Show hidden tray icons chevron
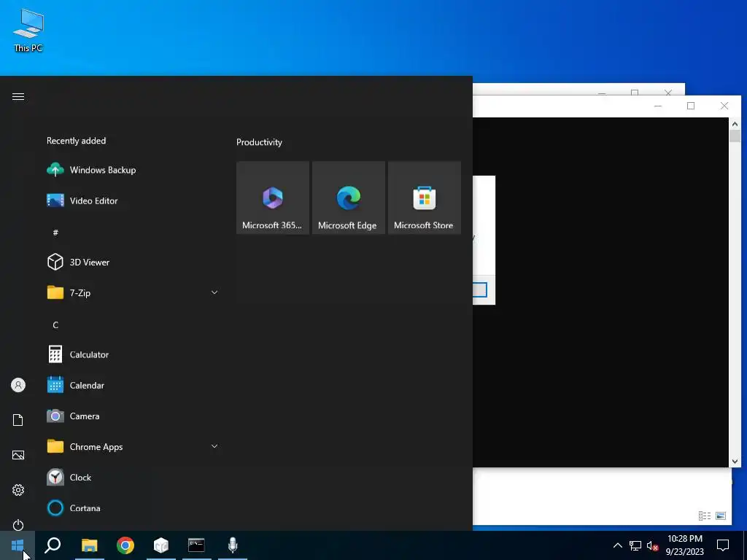 click(x=617, y=545)
